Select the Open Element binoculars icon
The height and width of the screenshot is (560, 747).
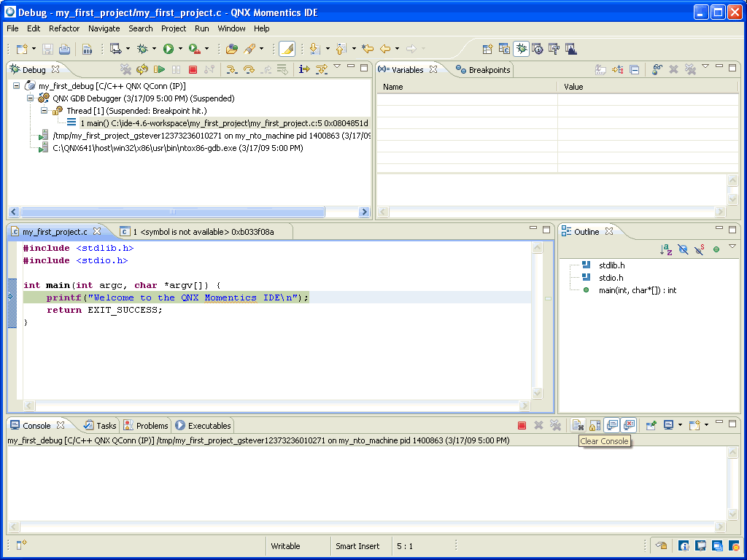pos(232,49)
